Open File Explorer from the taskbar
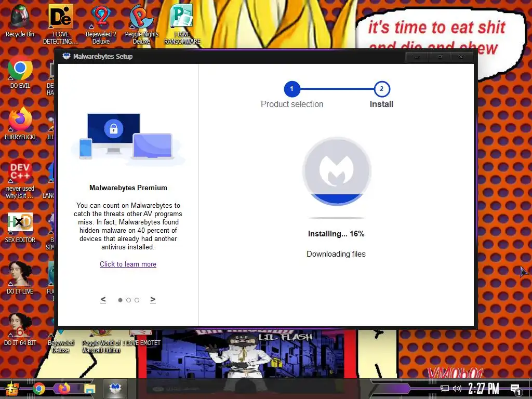The width and height of the screenshot is (532, 399). pyautogui.click(x=90, y=389)
